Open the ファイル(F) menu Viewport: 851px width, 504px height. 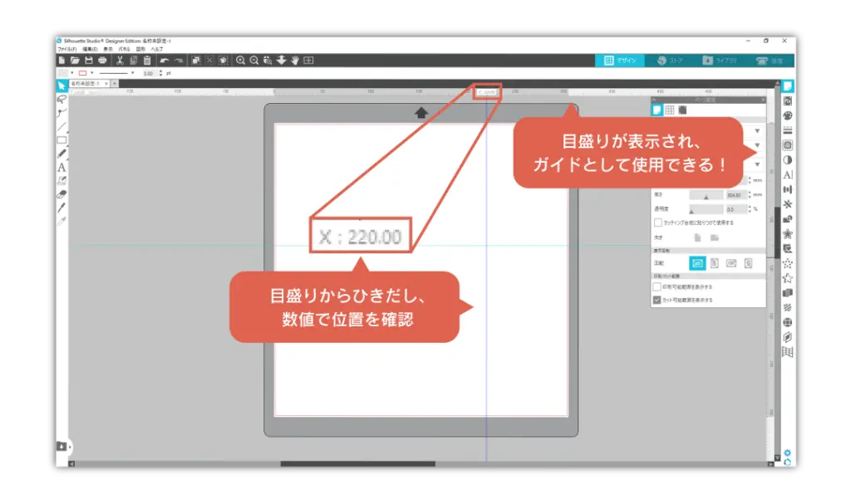pyautogui.click(x=66, y=50)
